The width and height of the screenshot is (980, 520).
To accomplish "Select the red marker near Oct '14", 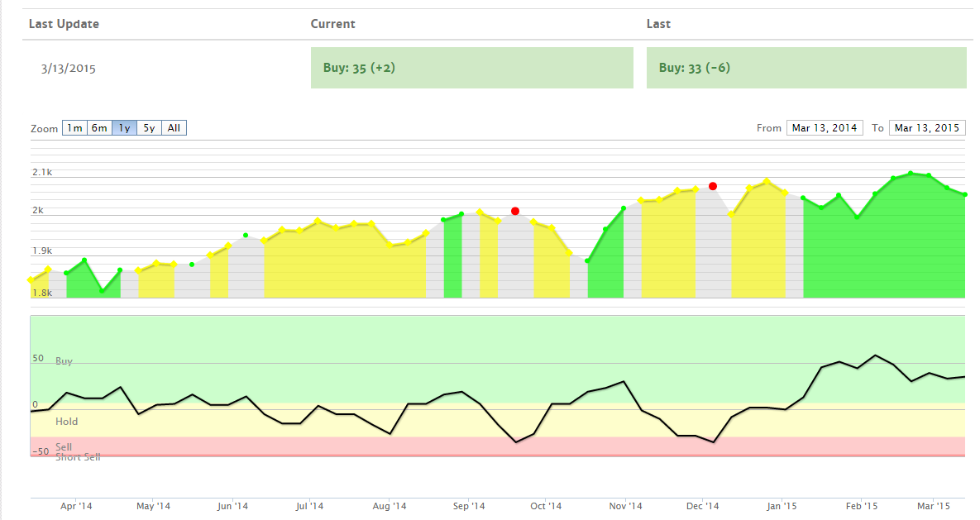I will point(515,212).
